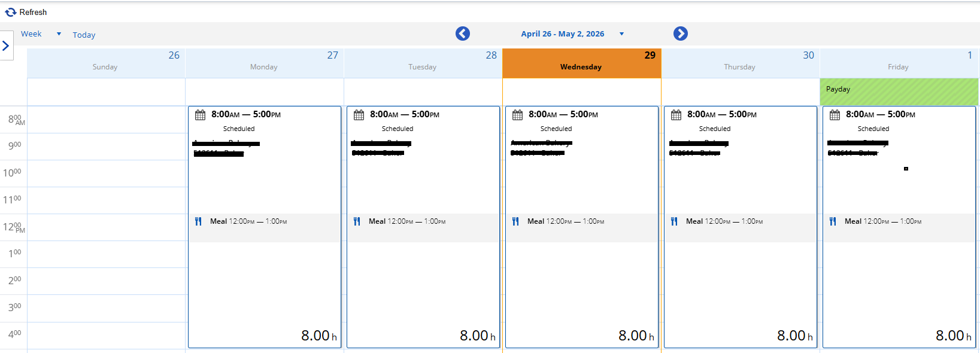Image resolution: width=980 pixels, height=353 pixels.
Task: Click the calendar icon on Thursday's shift
Action: click(676, 115)
